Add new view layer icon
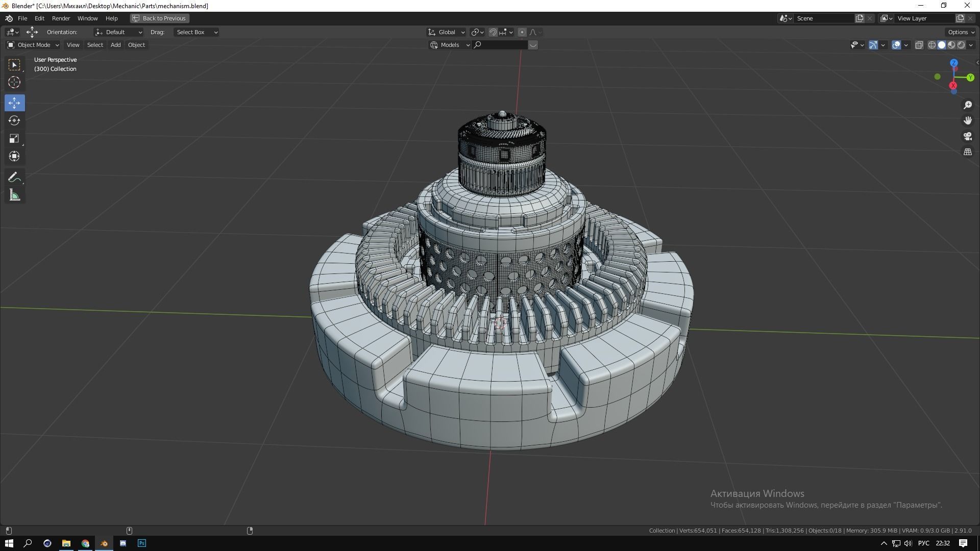Screen dimensions: 980x551 click(960, 18)
